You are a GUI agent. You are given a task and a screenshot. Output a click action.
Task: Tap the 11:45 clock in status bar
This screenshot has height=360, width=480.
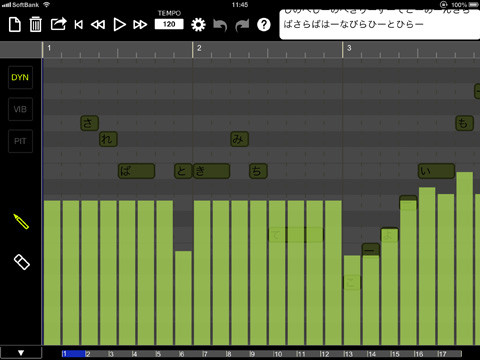coord(240,5)
